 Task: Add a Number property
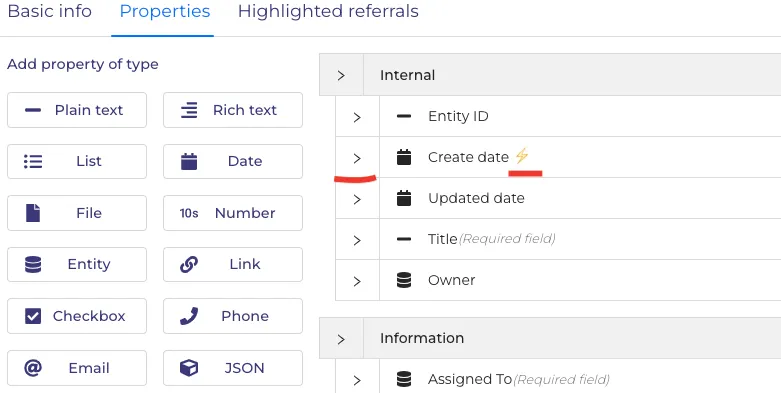(x=233, y=213)
